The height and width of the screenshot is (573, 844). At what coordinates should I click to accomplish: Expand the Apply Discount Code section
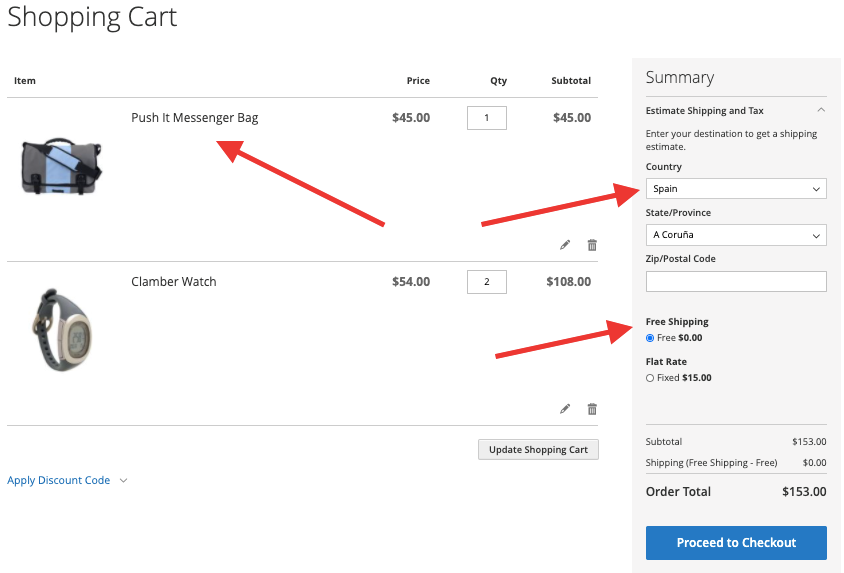click(x=123, y=480)
